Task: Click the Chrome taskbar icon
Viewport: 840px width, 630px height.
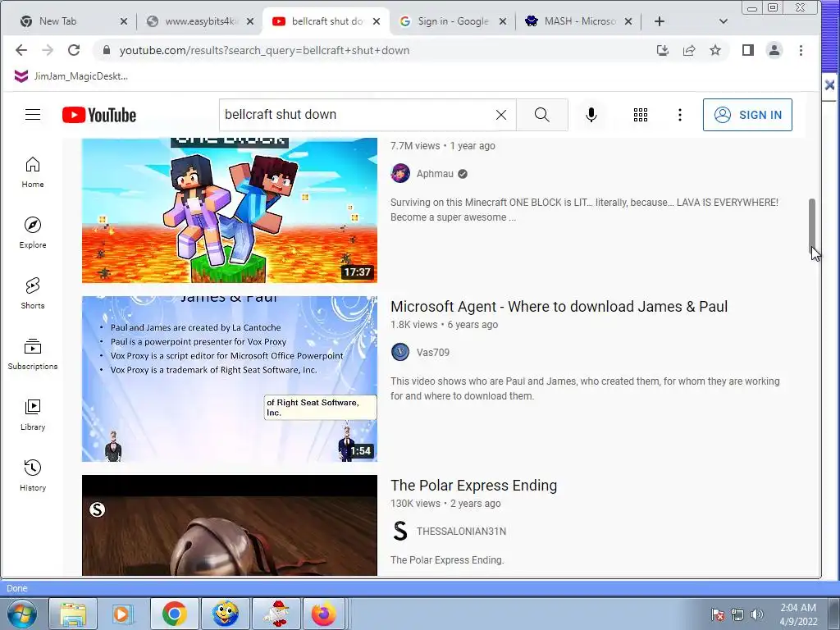Action: tap(174, 614)
